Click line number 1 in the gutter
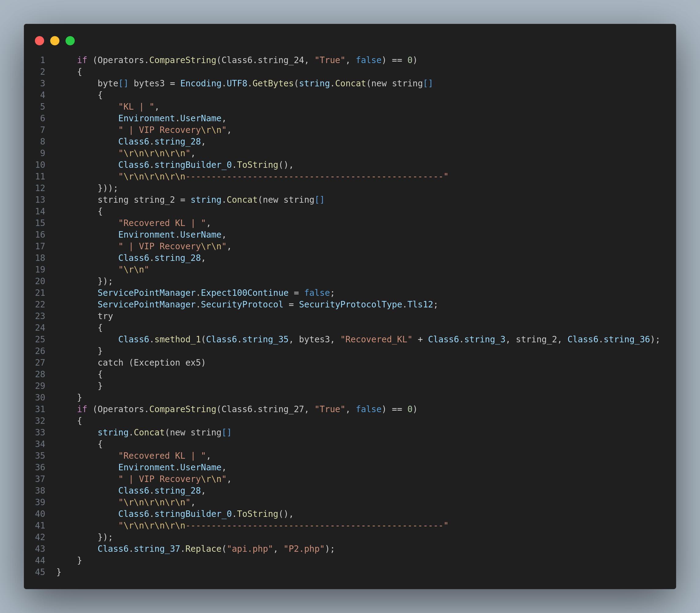The height and width of the screenshot is (613, 700). pos(43,60)
